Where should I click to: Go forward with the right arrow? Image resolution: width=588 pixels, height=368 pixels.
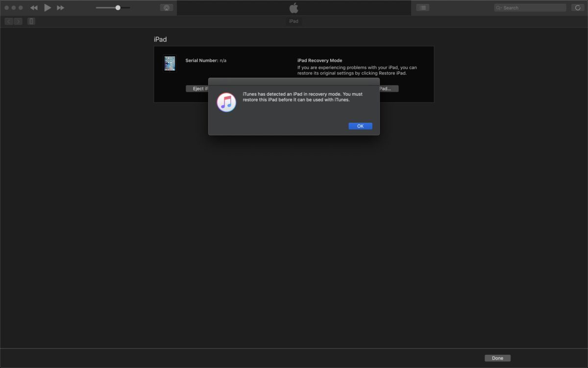[x=18, y=21]
